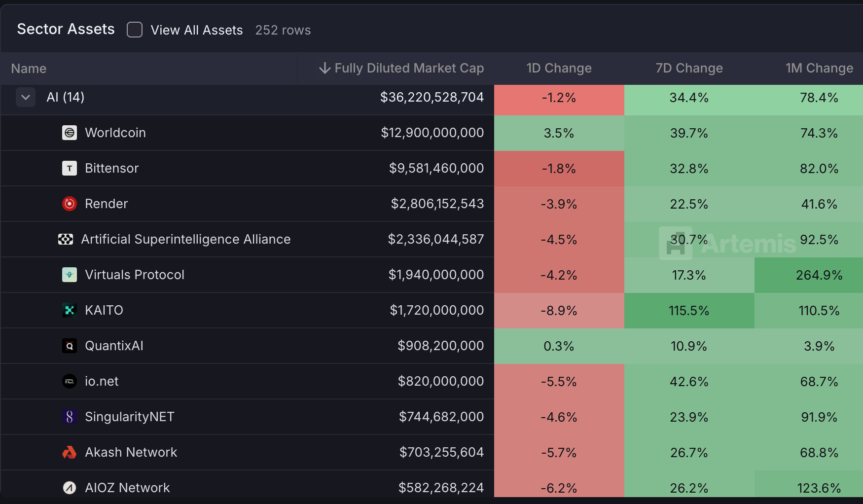This screenshot has height=504, width=863.
Task: Open the Worldcoin asset name
Action: [115, 133]
